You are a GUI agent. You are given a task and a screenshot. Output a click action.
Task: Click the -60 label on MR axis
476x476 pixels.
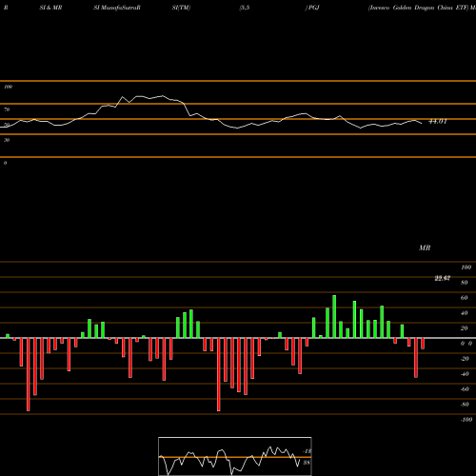[x=465, y=389]
